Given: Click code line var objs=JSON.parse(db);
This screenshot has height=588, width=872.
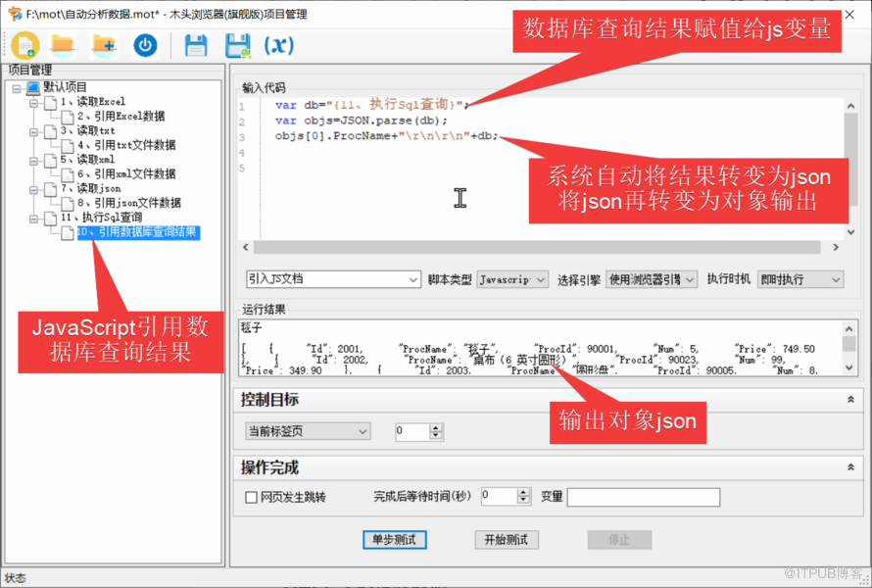Looking at the screenshot, I should point(361,121).
